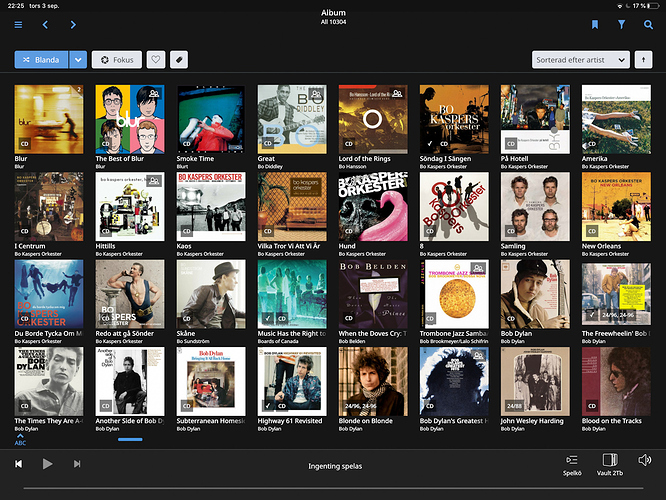Click the Bob Belden artist link

(x=352, y=342)
